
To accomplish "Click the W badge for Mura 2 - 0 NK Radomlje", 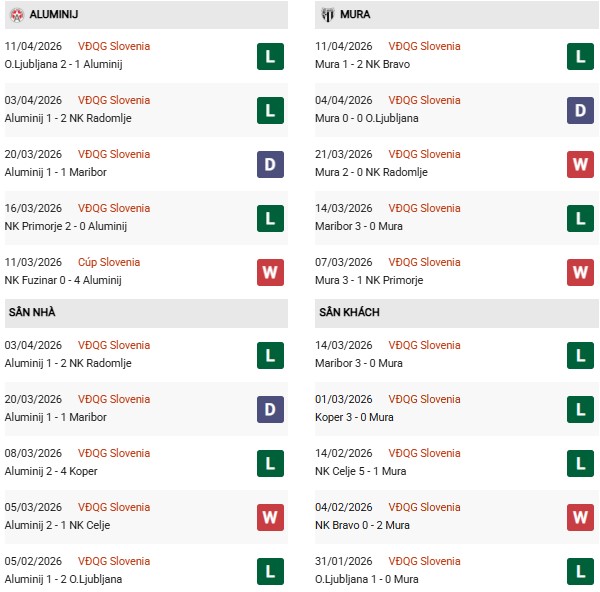I will [581, 164].
